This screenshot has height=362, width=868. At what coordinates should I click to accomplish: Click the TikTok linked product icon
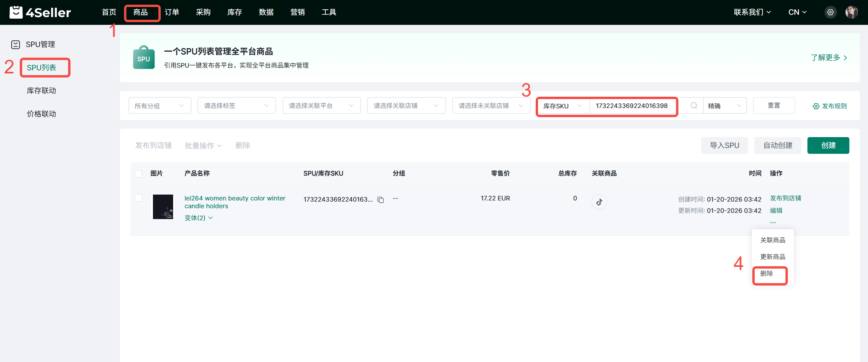599,202
